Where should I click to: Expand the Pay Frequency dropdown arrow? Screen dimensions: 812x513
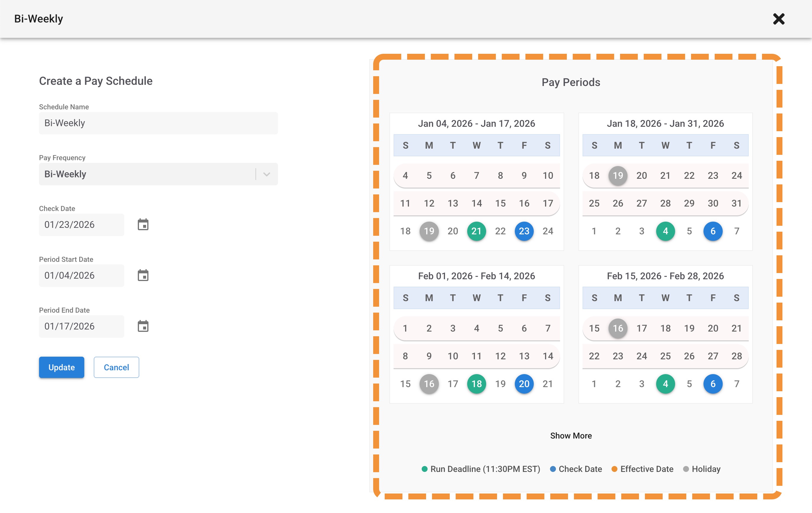[x=266, y=174]
